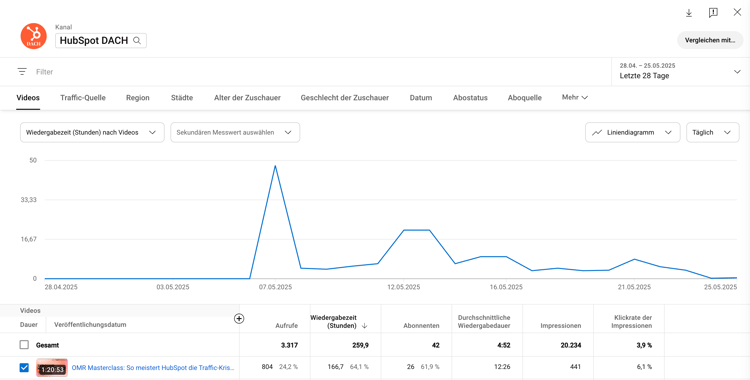Switch to the Aboquelle tab
Screen dimensions: 750x380
point(525,98)
